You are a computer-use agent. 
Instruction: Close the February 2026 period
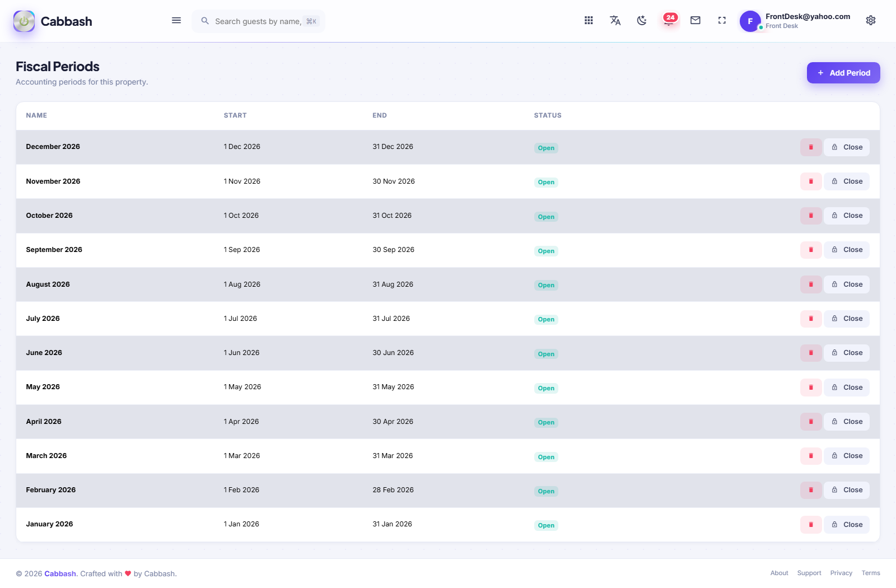click(x=847, y=490)
